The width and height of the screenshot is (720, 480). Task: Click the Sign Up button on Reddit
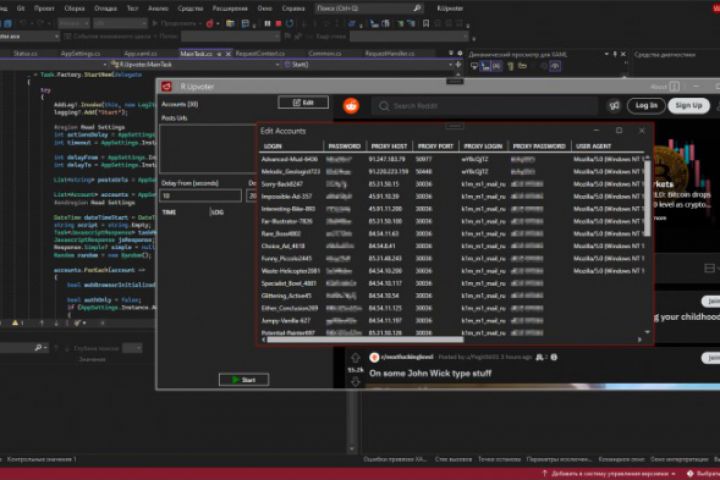tap(688, 106)
